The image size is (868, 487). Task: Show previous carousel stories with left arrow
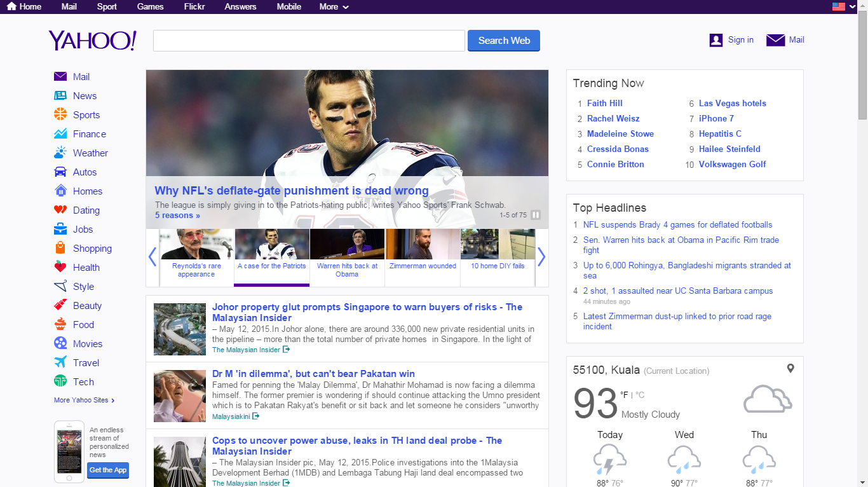tap(152, 257)
